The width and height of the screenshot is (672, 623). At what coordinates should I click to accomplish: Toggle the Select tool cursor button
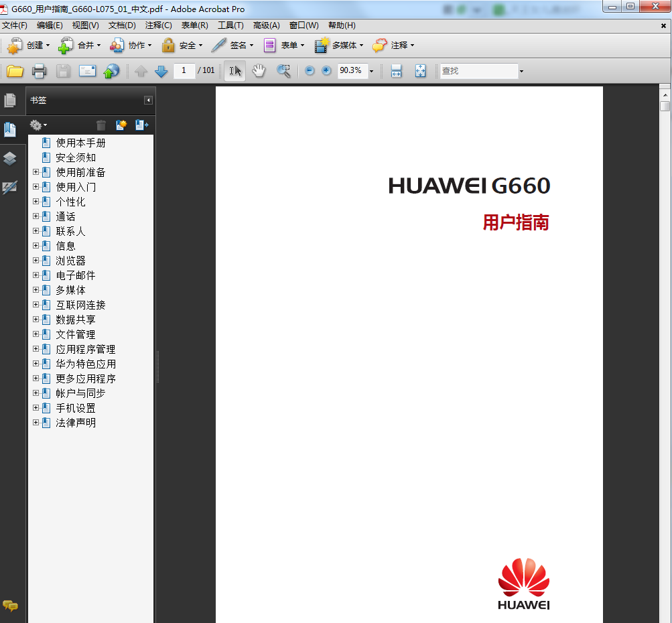(x=235, y=71)
